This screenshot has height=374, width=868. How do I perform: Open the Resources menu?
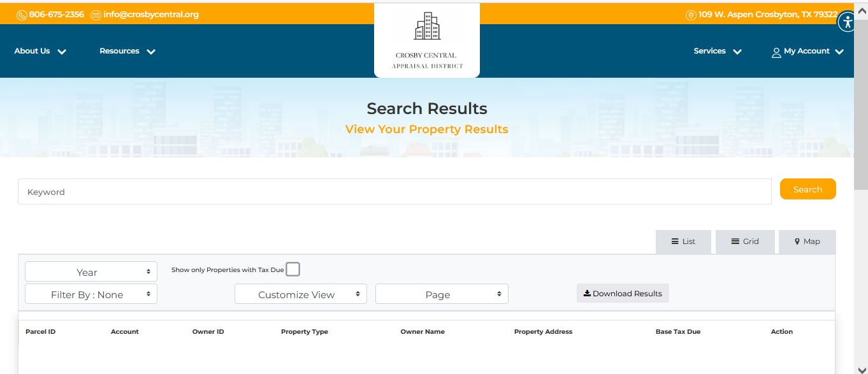point(127,51)
